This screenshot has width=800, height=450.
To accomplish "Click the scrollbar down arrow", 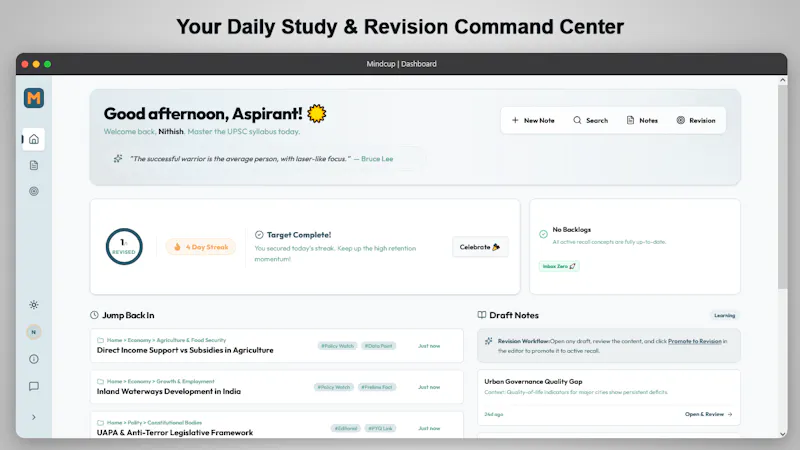I will tap(783, 434).
